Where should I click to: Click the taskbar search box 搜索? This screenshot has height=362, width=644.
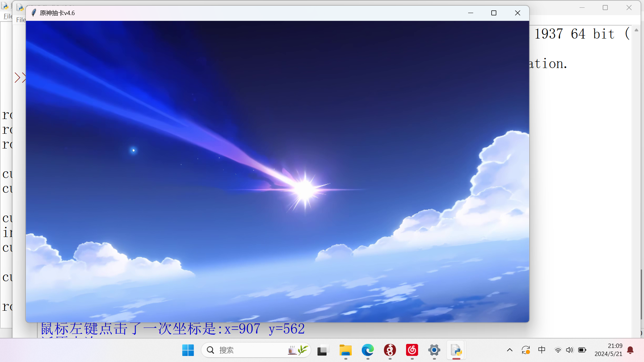coord(256,350)
